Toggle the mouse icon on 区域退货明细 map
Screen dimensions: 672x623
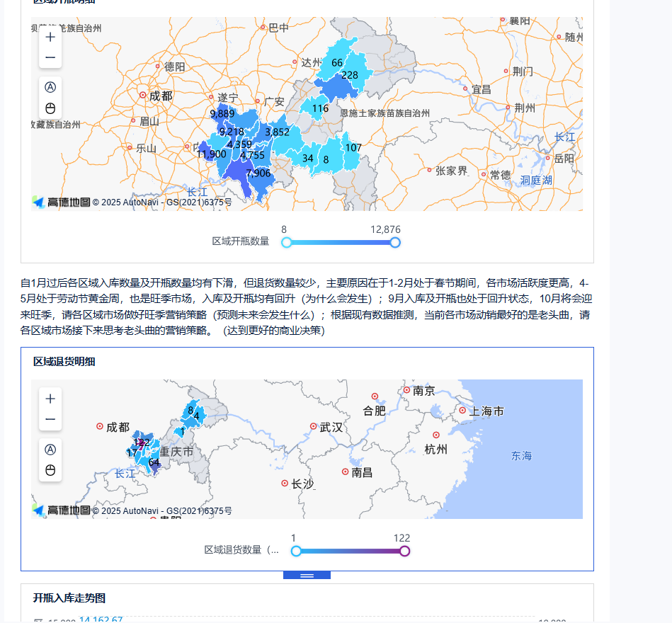pos(50,471)
